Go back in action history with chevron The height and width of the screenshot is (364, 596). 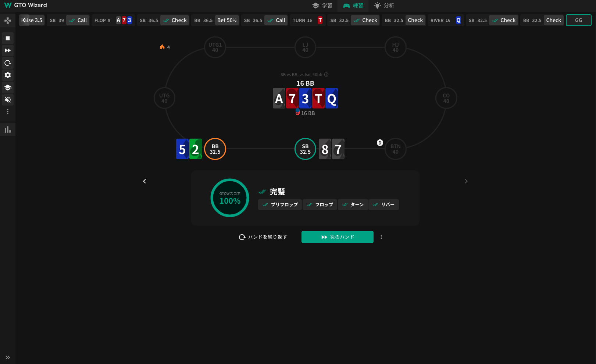(24, 20)
